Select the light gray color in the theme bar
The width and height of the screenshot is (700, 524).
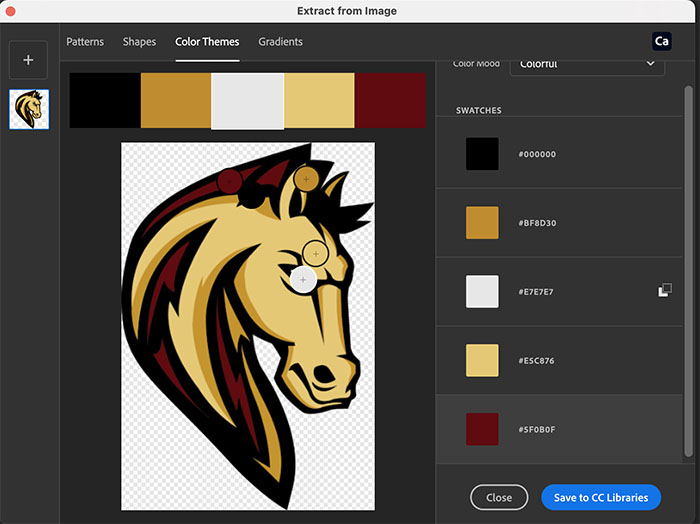pos(247,101)
